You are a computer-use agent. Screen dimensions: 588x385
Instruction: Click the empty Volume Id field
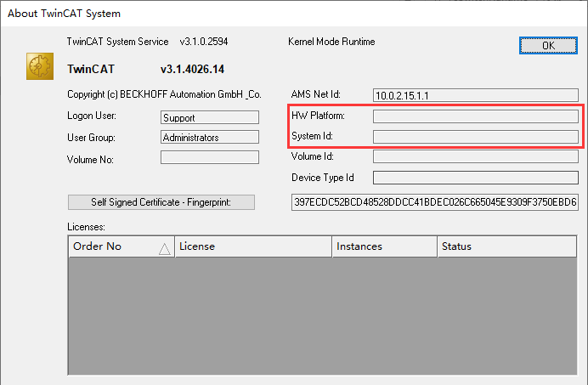point(476,156)
